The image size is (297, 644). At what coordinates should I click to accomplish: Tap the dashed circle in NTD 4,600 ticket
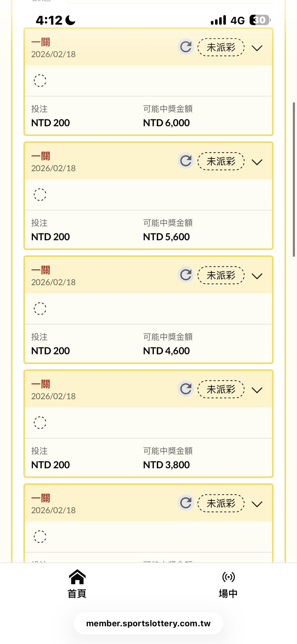40,309
